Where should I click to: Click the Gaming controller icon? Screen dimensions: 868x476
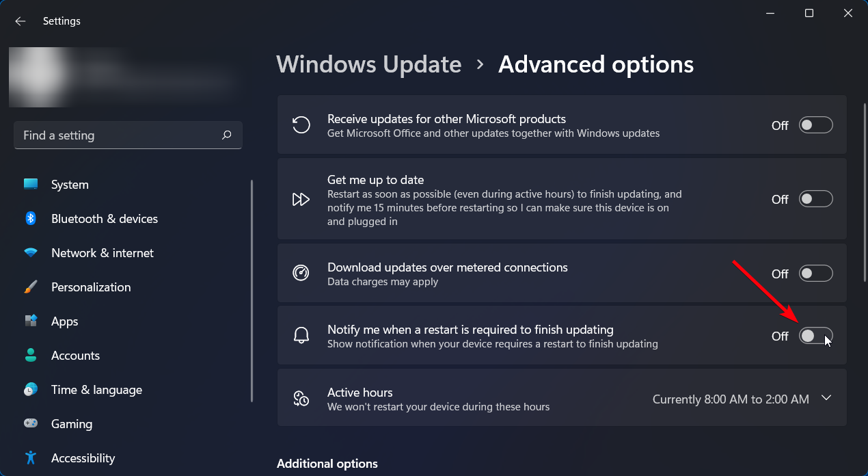coord(31,424)
